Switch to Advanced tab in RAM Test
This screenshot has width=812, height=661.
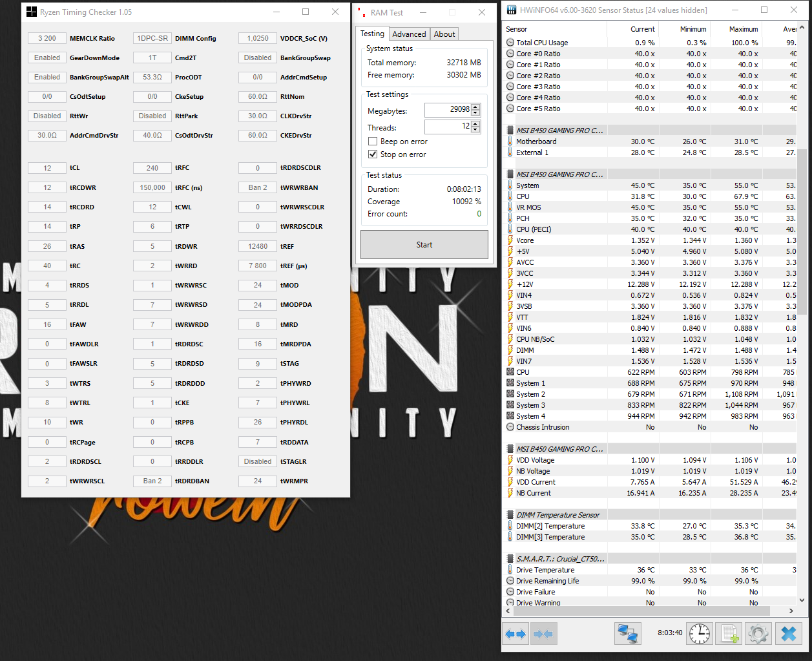point(409,34)
